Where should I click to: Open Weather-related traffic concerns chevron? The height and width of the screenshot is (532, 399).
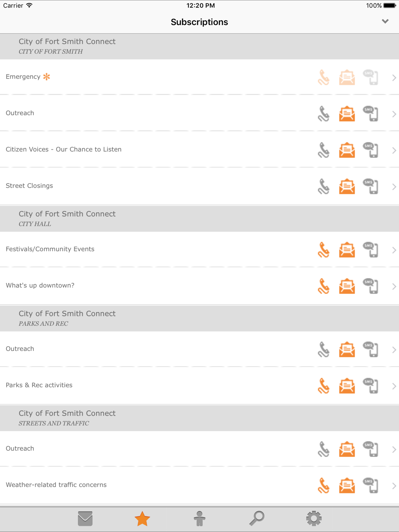coord(394,486)
